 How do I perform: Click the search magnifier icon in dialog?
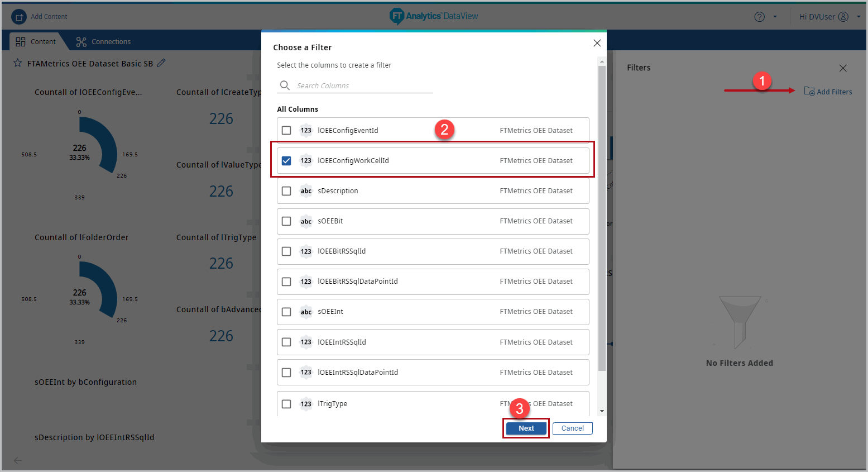[x=285, y=85]
